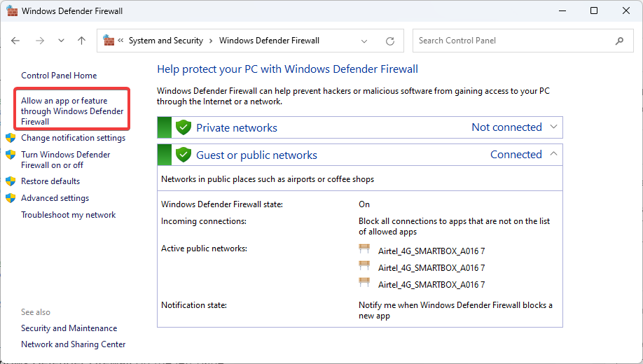Viewport: 643px width, 364px height.
Task: Close the Windows Defender Firewall window
Action: (625, 10)
